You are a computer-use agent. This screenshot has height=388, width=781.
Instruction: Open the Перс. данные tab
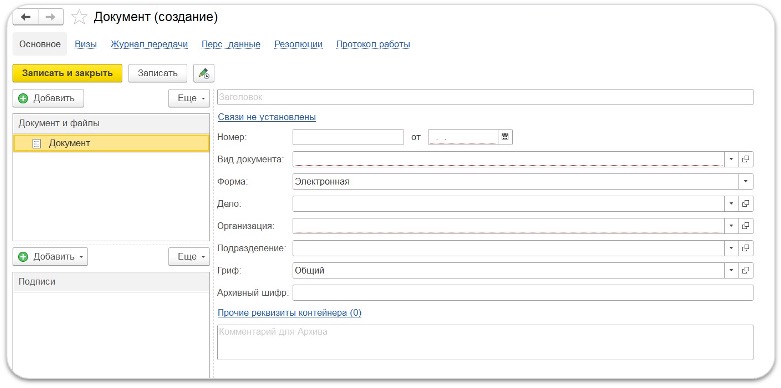(231, 44)
